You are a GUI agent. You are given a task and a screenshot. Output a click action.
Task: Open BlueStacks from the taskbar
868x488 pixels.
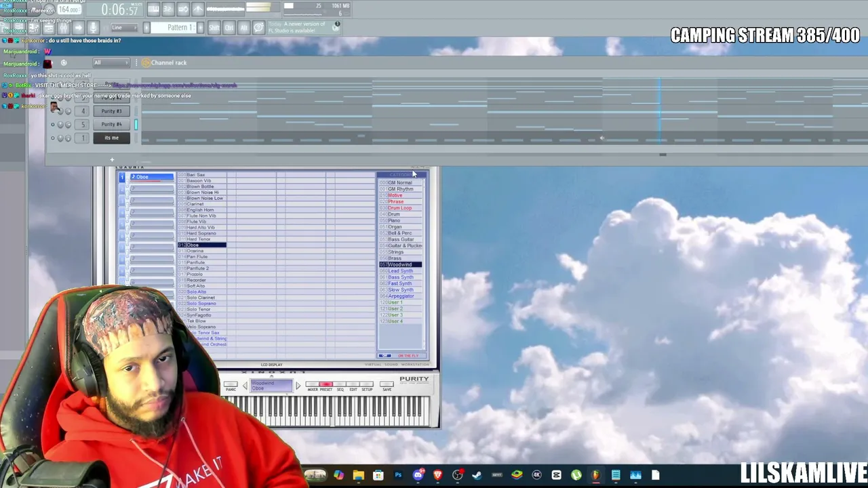517,475
